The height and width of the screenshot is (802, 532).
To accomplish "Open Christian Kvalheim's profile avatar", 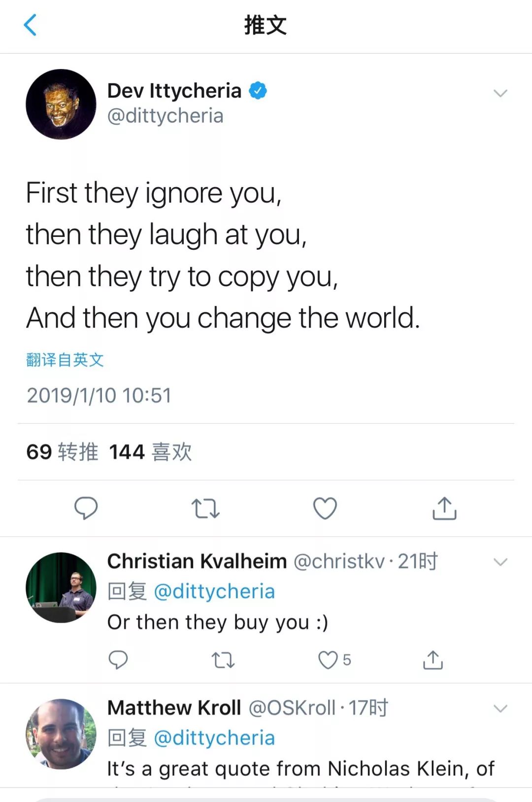I will pyautogui.click(x=61, y=587).
